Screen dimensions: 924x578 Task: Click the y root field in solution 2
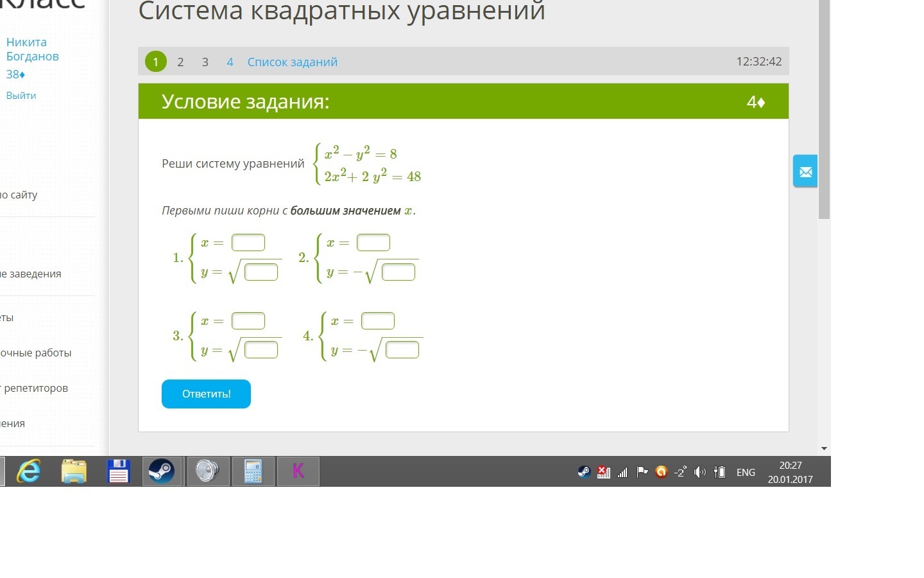(398, 272)
